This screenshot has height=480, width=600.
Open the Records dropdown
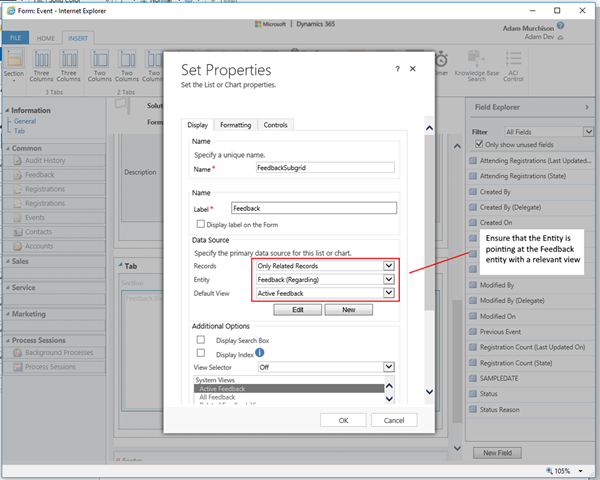click(x=389, y=267)
